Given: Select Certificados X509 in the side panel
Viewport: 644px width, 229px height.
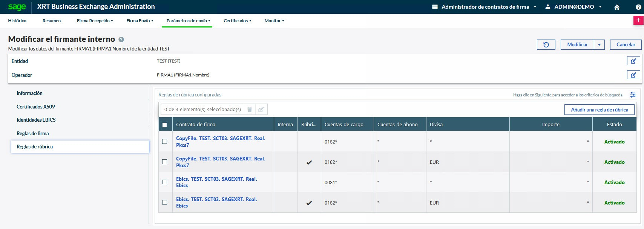Looking at the screenshot, I should 36,107.
